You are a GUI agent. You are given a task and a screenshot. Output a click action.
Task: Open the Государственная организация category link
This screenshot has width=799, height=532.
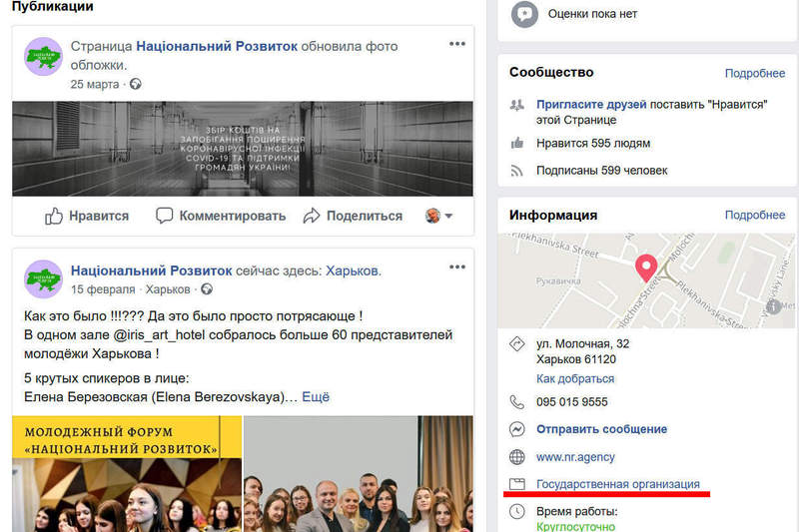click(618, 484)
